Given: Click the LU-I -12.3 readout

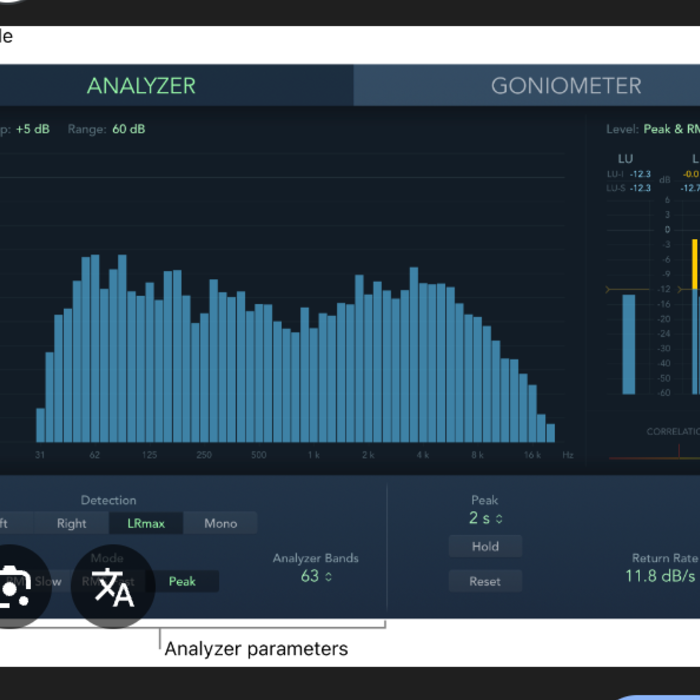Looking at the screenshot, I should (x=639, y=174).
